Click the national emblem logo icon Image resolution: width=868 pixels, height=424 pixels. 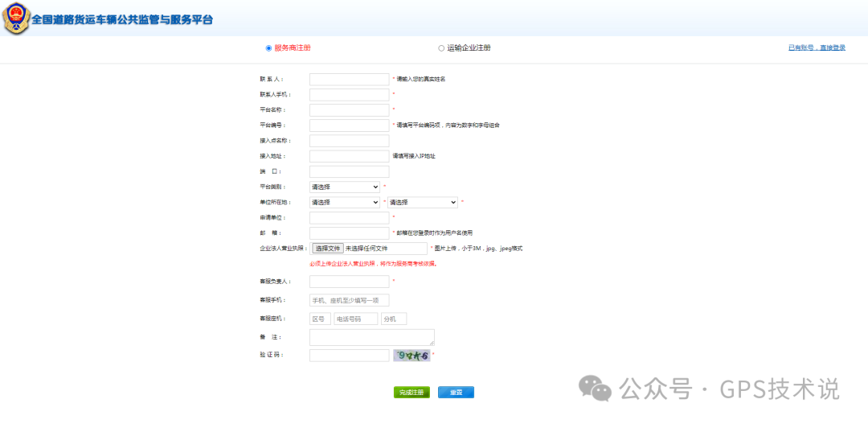16,19
